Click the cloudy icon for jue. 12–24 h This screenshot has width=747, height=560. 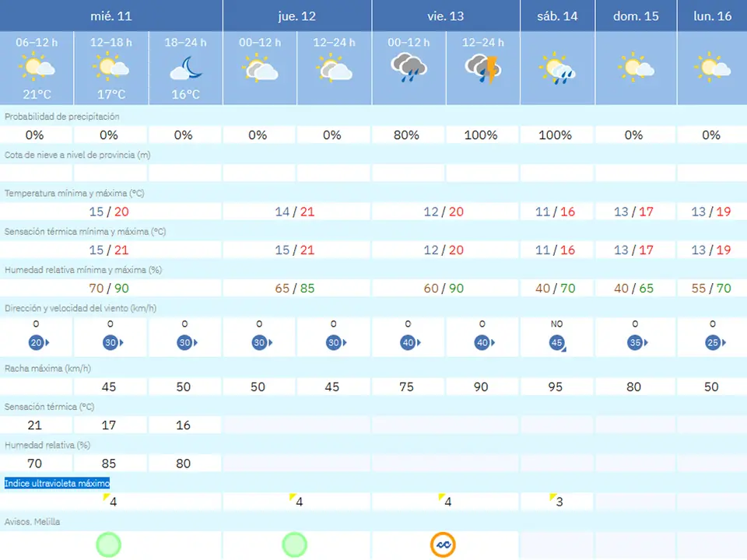(334, 67)
